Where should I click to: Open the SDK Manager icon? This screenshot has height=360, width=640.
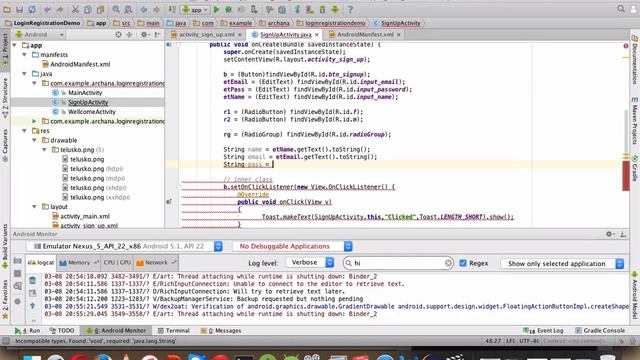[322, 9]
